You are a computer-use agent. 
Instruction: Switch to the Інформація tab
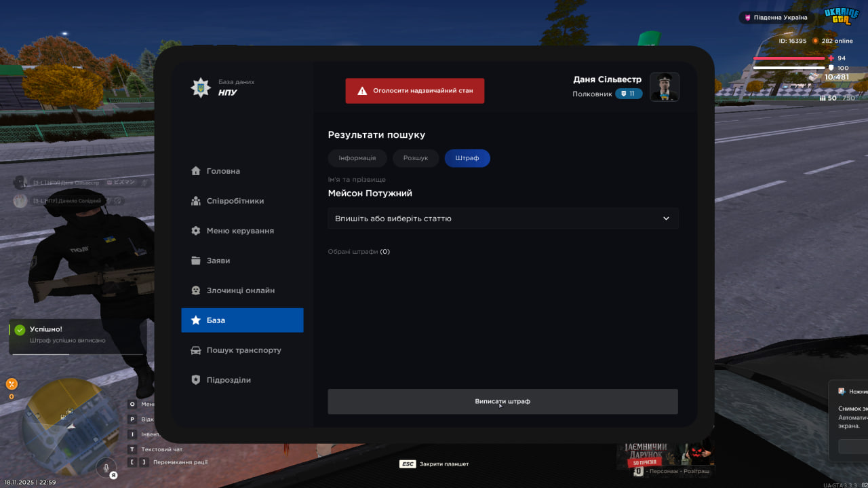[357, 158]
